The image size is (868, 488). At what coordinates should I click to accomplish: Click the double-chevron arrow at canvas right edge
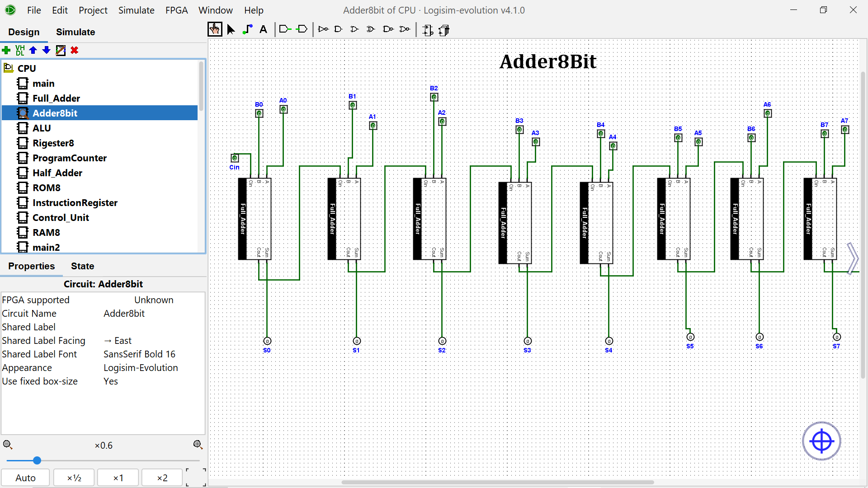[x=852, y=258]
